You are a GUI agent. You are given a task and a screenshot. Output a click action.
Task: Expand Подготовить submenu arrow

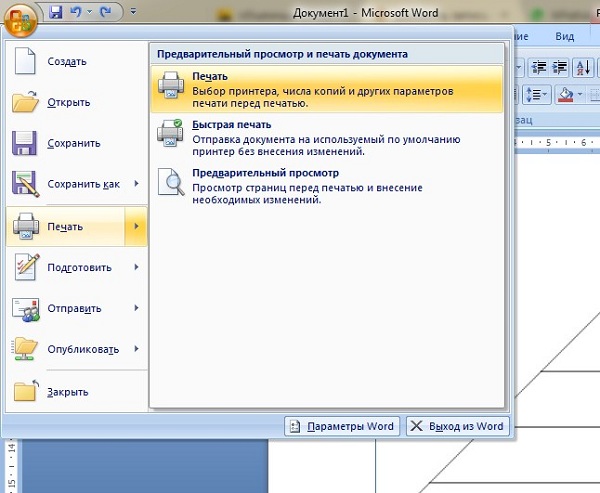[137, 267]
